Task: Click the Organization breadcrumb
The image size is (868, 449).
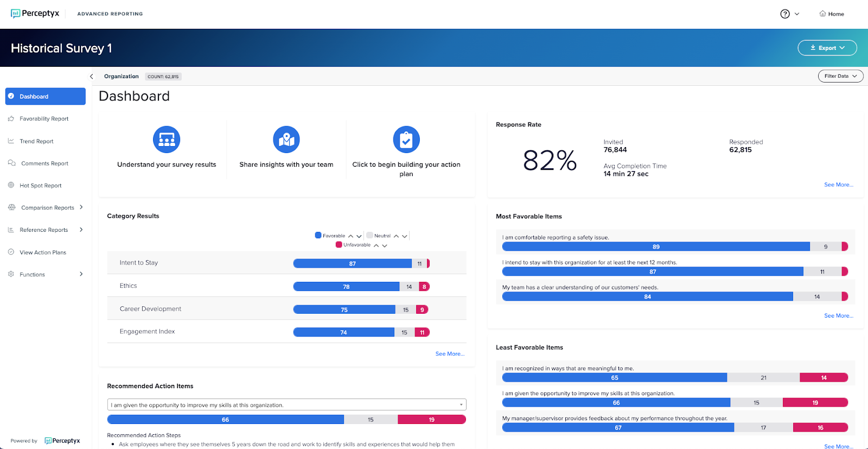Action: point(122,77)
